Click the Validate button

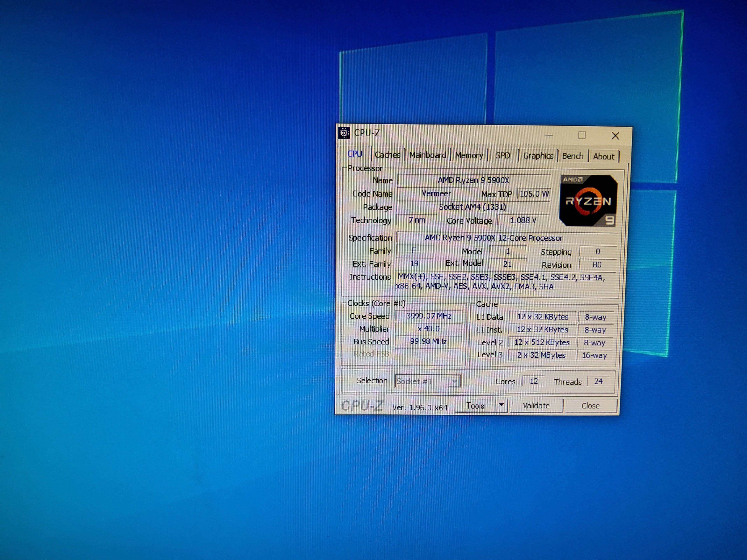coord(536,405)
